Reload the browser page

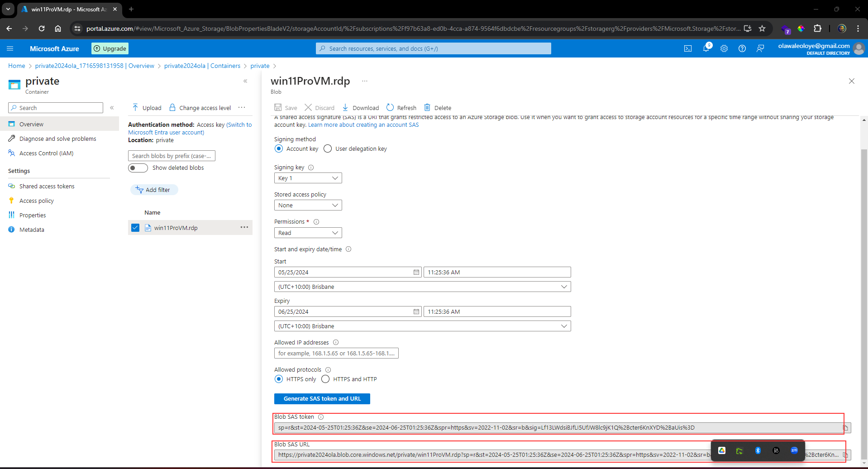(x=42, y=29)
